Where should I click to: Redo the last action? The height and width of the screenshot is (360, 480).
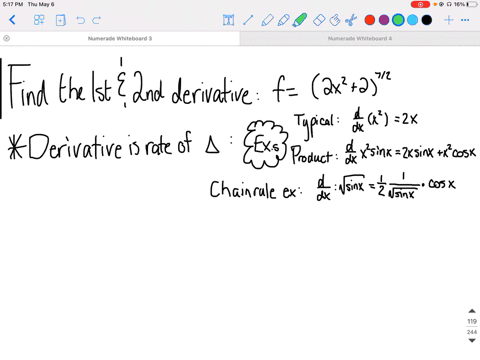click(96, 20)
